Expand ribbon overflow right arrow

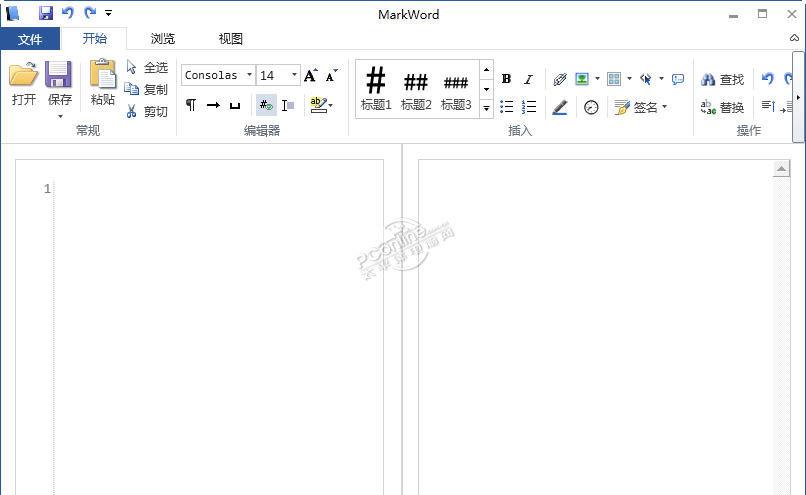point(798,97)
